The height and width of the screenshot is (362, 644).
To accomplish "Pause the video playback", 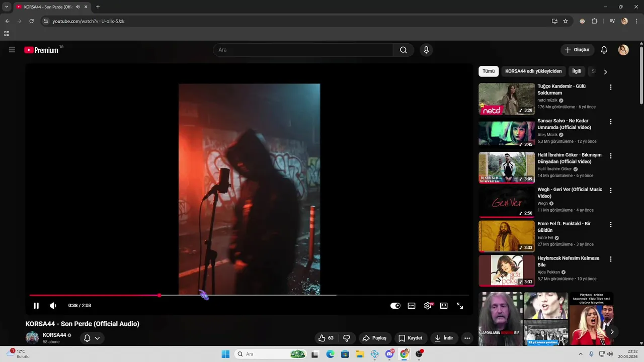I will (36, 306).
